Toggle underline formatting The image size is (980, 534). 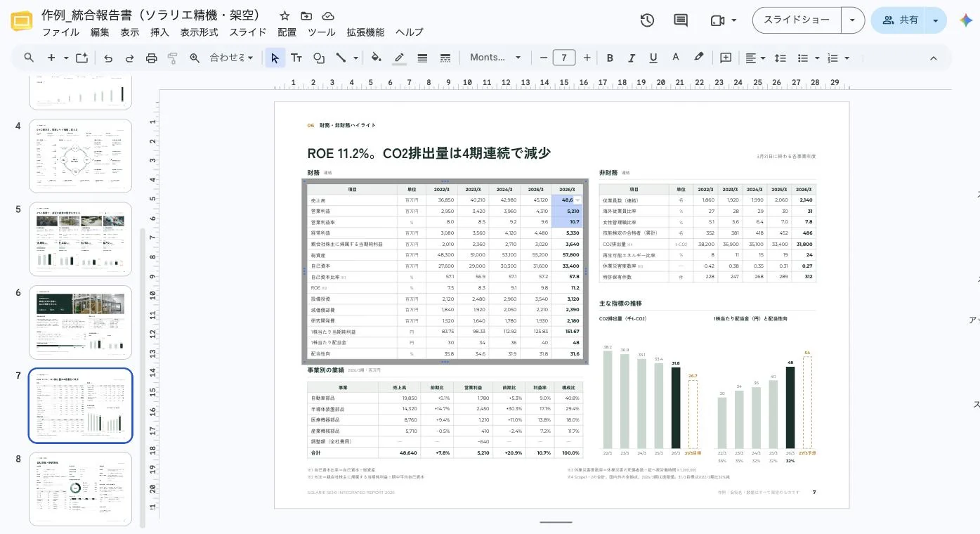(653, 58)
